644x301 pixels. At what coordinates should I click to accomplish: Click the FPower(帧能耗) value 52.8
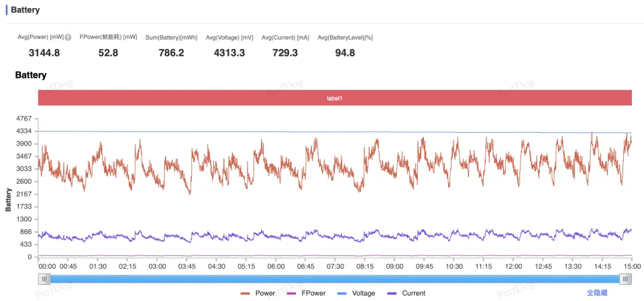108,53
